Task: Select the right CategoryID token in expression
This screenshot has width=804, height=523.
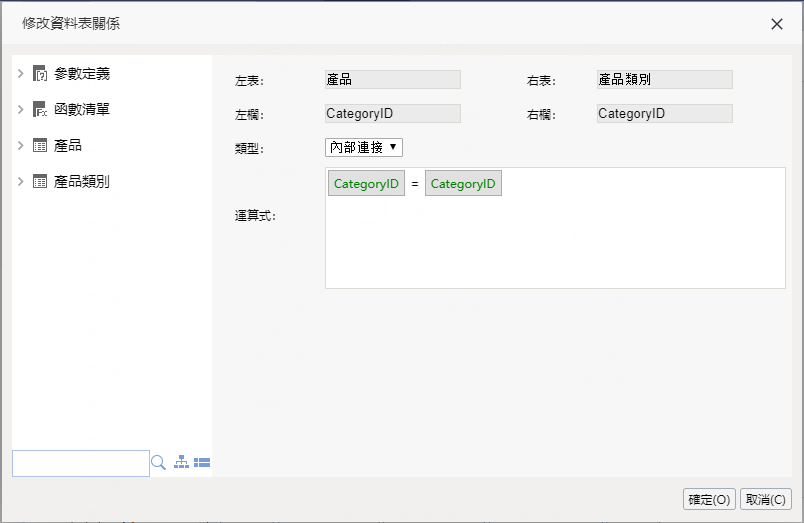Action: [463, 184]
